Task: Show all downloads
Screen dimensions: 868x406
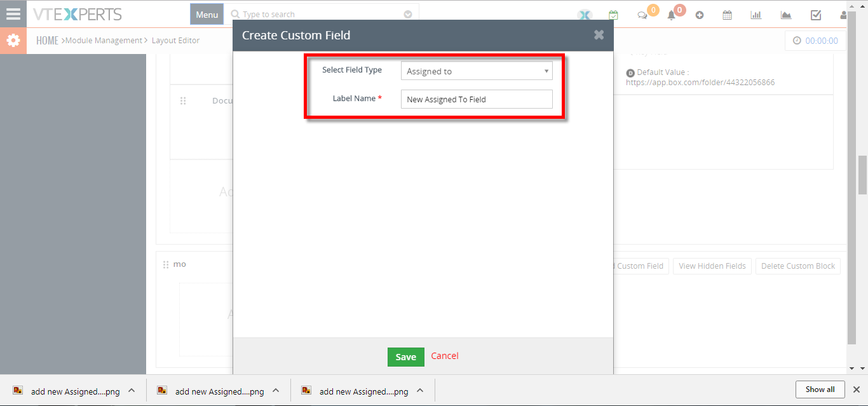Action: click(x=820, y=389)
